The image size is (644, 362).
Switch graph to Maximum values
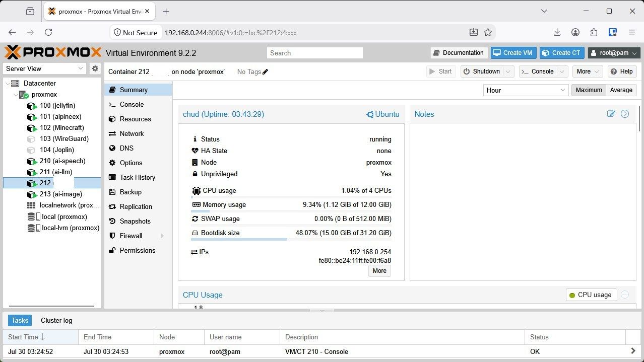[x=589, y=90]
